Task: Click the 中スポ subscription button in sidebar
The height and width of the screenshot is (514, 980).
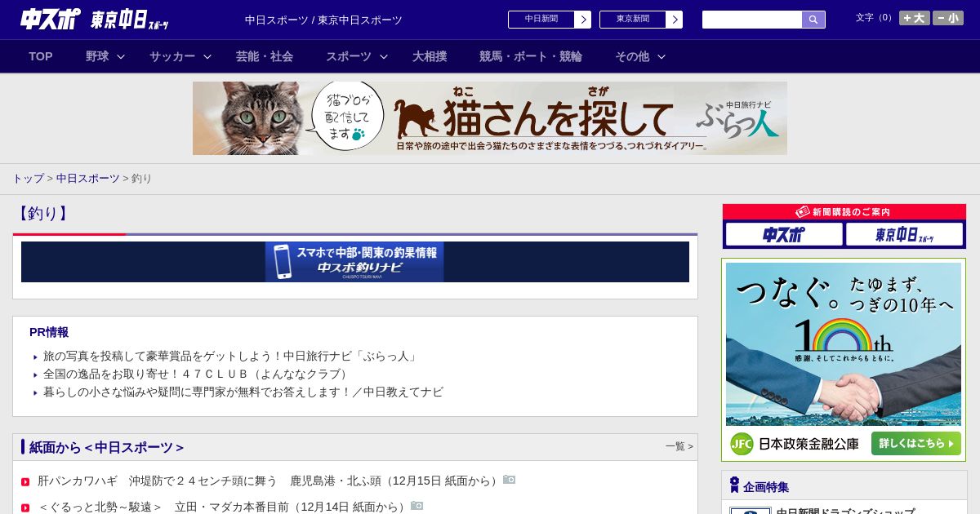Action: pos(784,235)
